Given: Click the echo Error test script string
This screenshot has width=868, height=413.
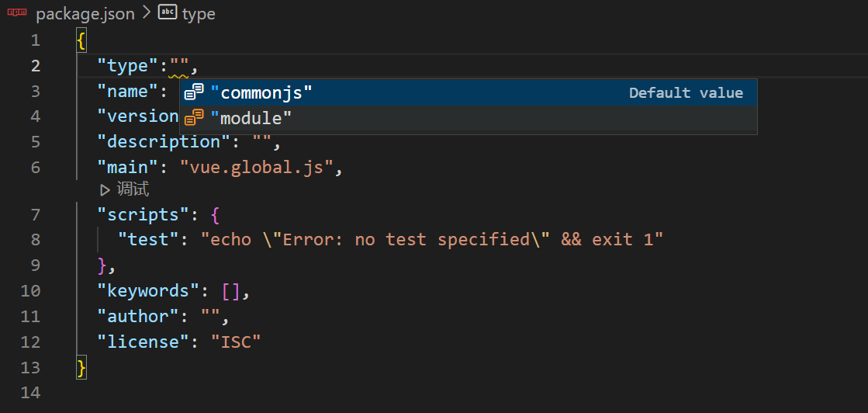Looking at the screenshot, I should [432, 239].
